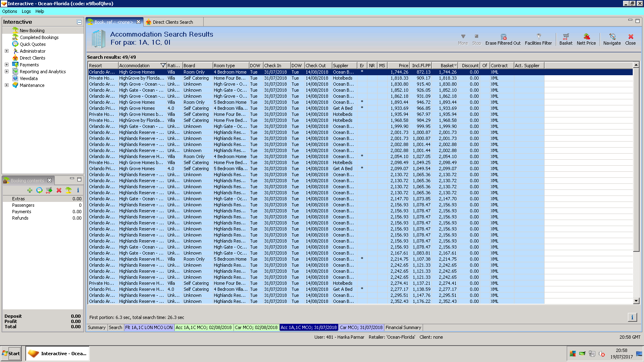Expand the Maintenance tree node
This screenshot has height=362, width=644.
[x=6, y=85]
